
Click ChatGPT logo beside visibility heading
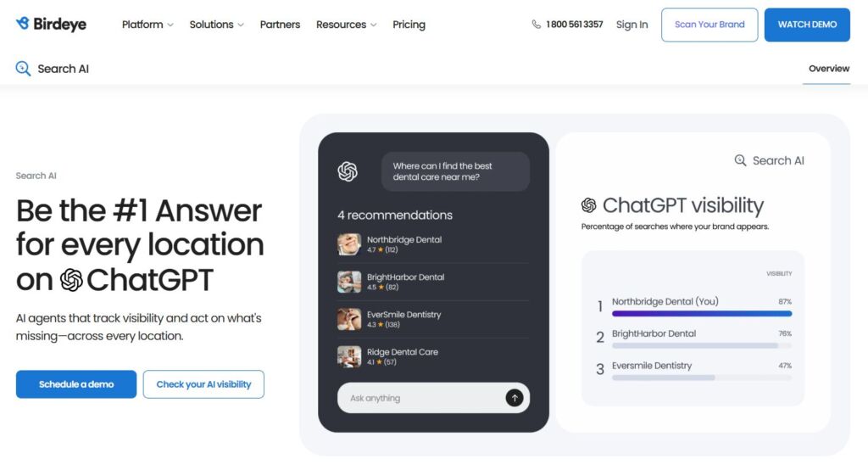click(588, 205)
